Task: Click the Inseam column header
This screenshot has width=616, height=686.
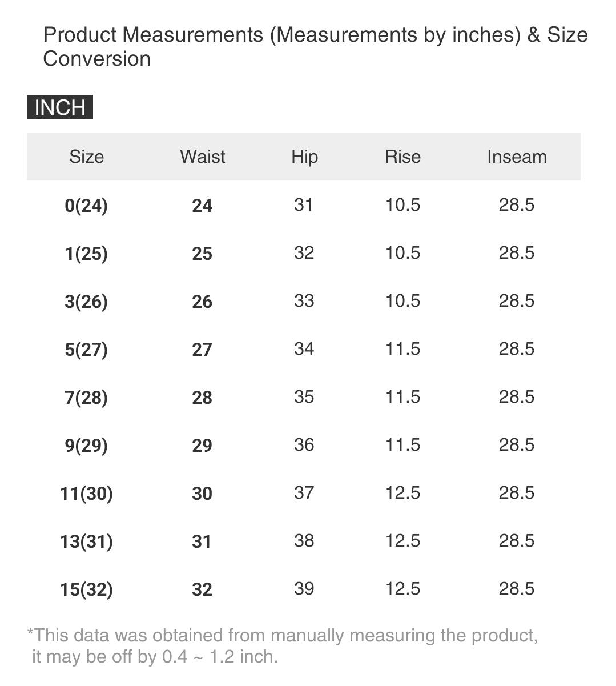Action: 517,157
